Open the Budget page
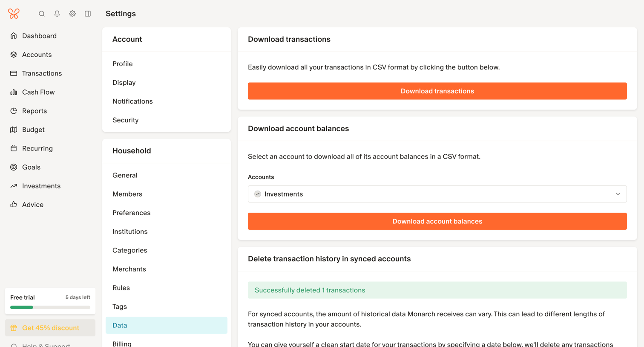Screen dimensions: 644x347 50,130
